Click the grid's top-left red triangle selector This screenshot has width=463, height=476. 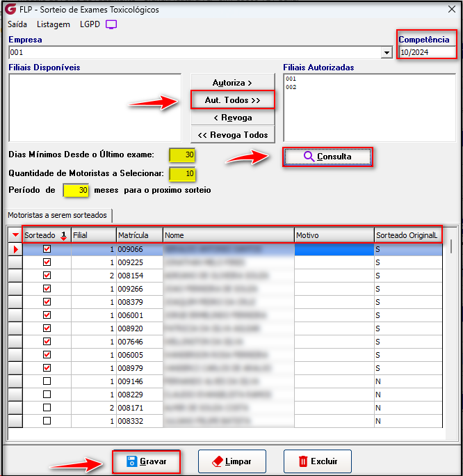(x=15, y=235)
